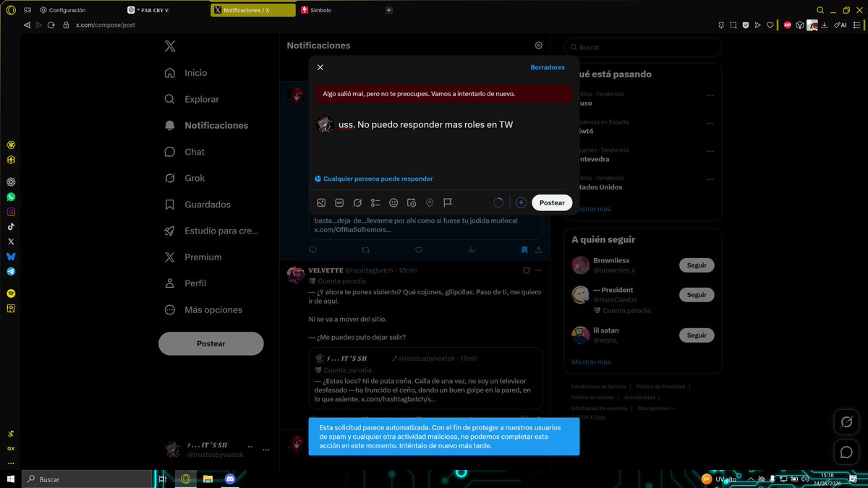Open the GIF picker in compose toolbar
The height and width of the screenshot is (488, 868).
[x=339, y=202]
